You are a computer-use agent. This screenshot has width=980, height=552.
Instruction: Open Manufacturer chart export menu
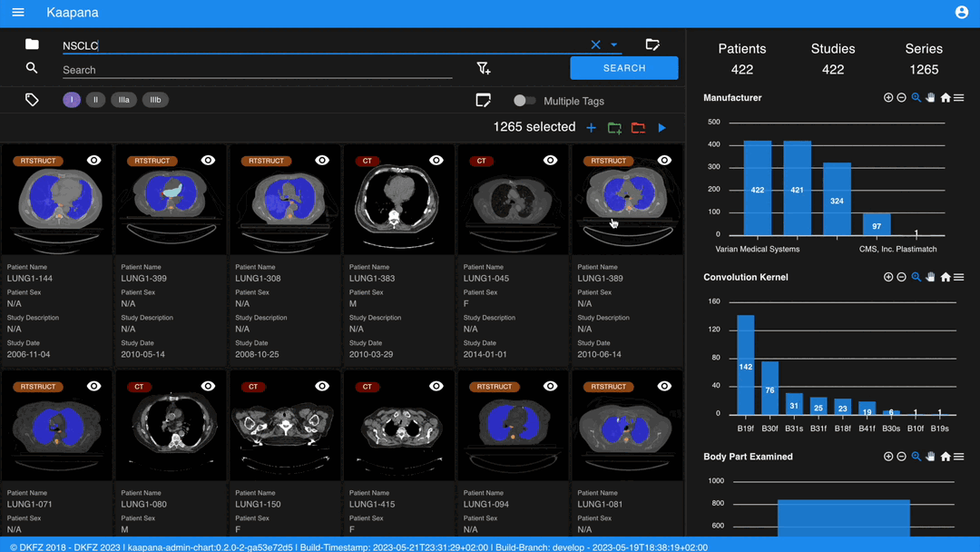959,97
